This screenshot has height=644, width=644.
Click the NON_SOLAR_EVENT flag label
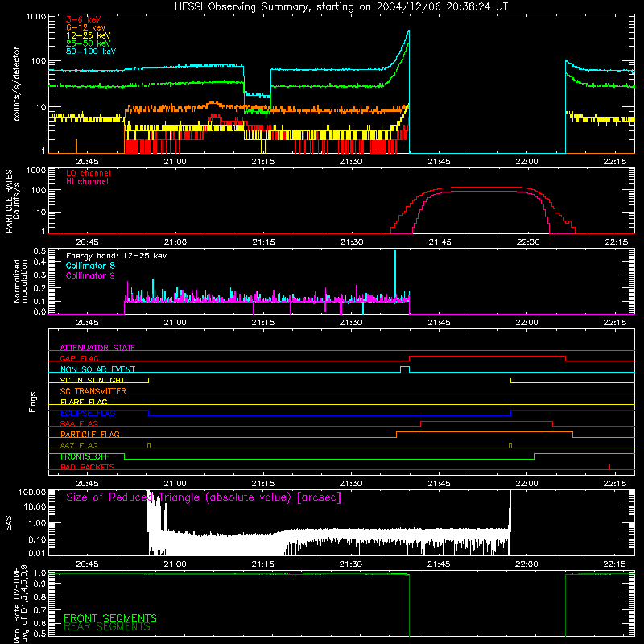click(97, 369)
